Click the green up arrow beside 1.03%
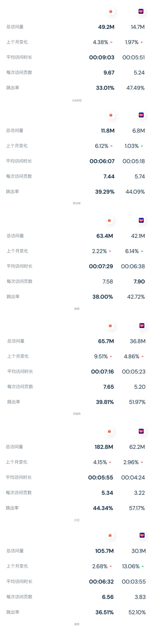 (142, 146)
